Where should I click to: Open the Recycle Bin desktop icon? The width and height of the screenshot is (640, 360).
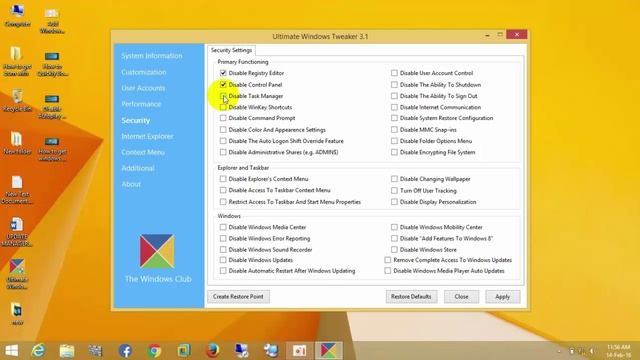coord(17,100)
